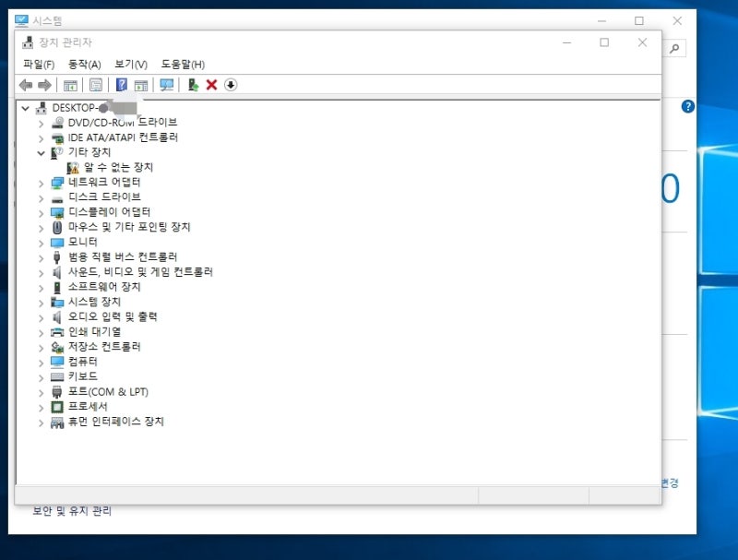Click the blue help icon in System window
The height and width of the screenshot is (560, 738).
tap(687, 106)
